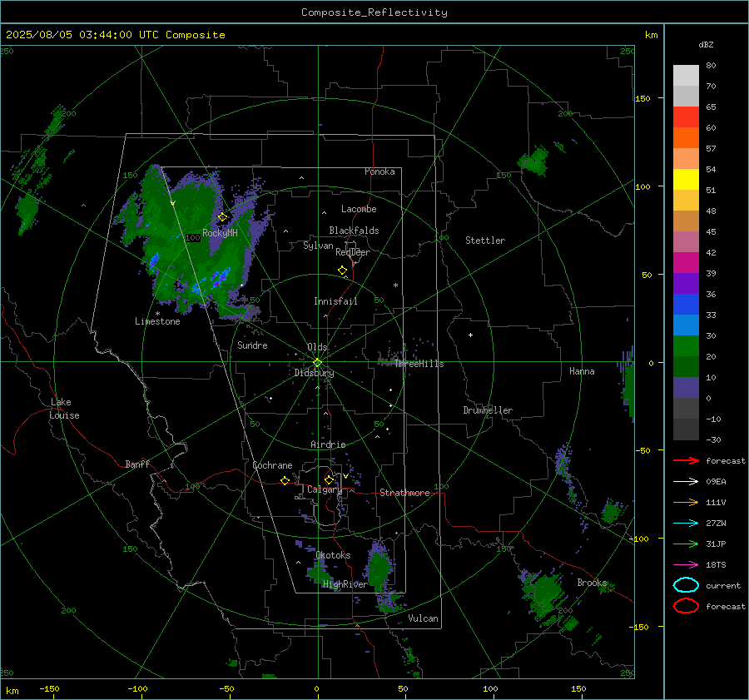Select the purple 36-39 dBZ swatch
Screen dimensions: 749x700
pos(686,284)
